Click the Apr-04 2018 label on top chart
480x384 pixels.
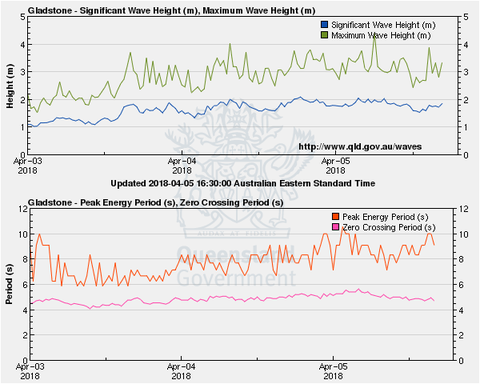(x=182, y=166)
